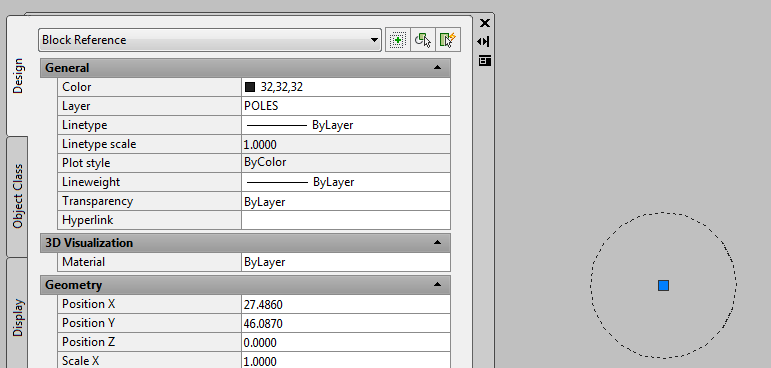Click the General section header title
This screenshot has height=368, width=771.
(x=67, y=68)
